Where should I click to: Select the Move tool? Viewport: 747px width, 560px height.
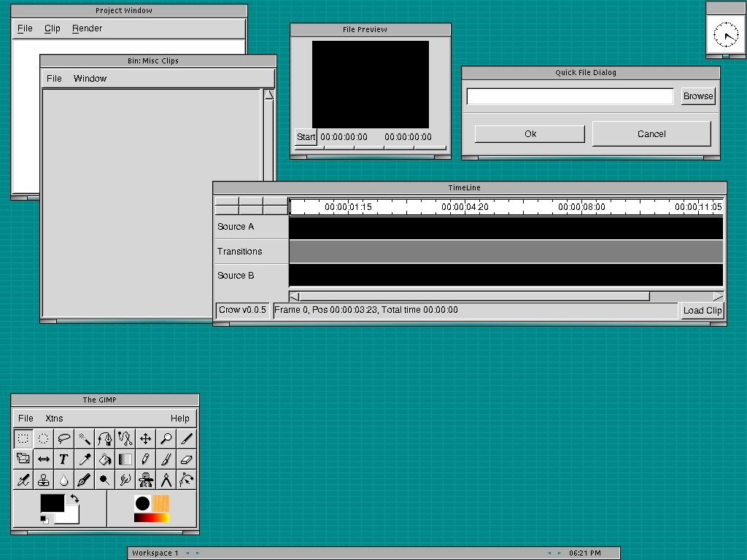pyautogui.click(x=146, y=438)
